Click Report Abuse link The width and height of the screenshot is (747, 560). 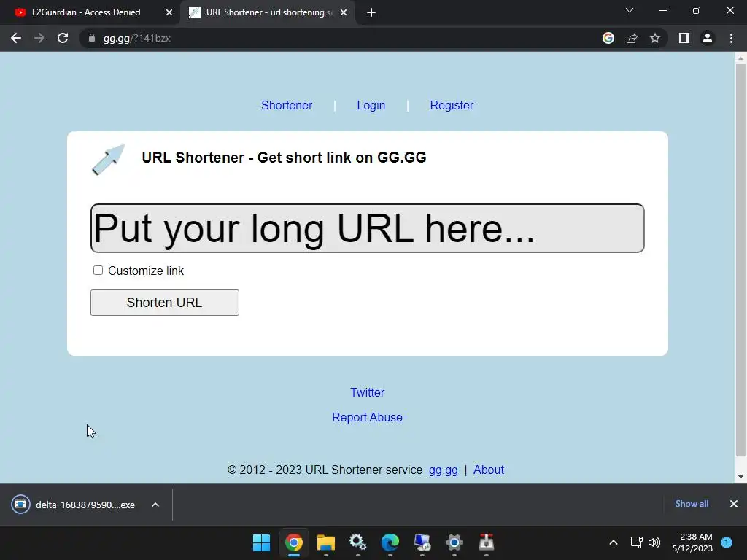pos(368,417)
